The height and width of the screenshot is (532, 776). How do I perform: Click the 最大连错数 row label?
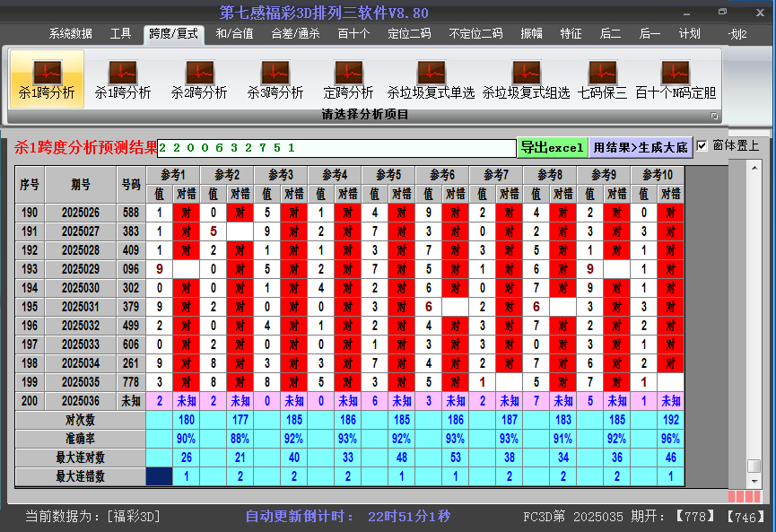click(81, 476)
